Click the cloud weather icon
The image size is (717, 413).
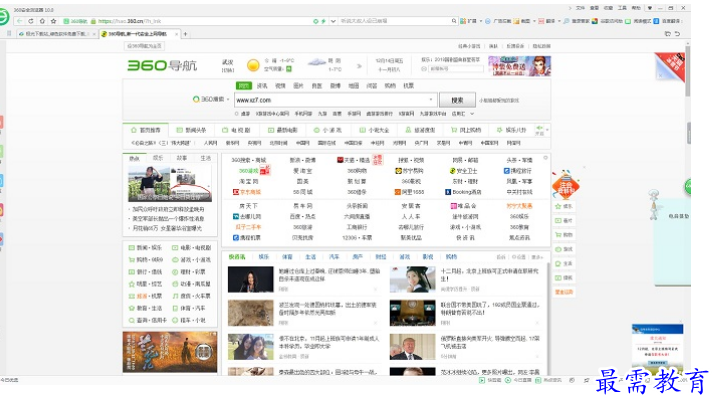[x=316, y=62]
